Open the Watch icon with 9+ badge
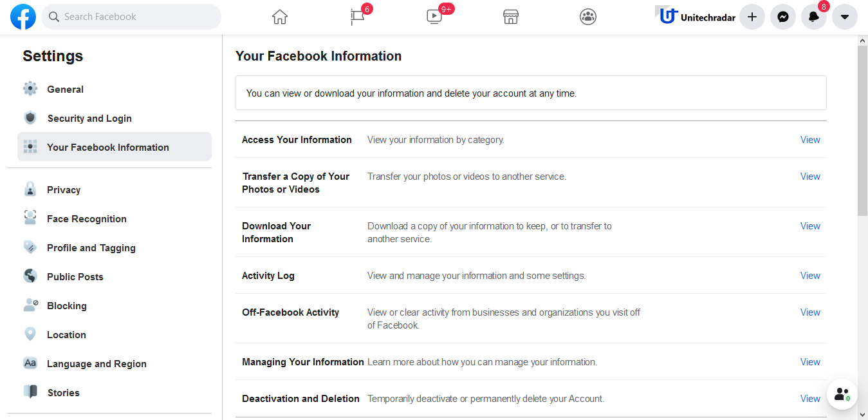The height and width of the screenshot is (420, 868). point(434,17)
